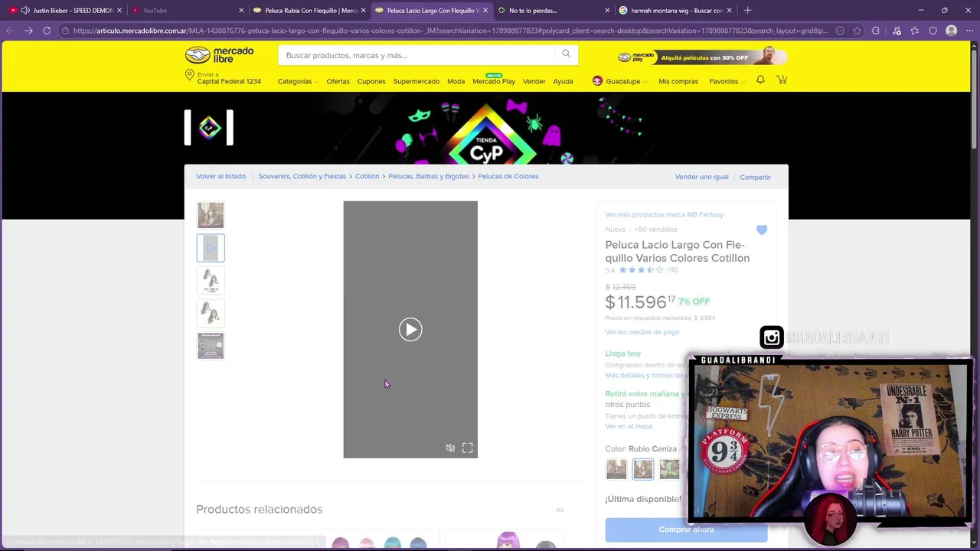
Task: Click the Mercado Play 30% OFF banner
Action: click(x=701, y=56)
